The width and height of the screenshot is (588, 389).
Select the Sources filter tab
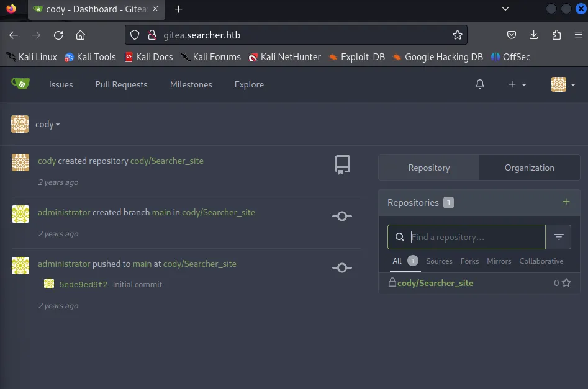click(439, 261)
